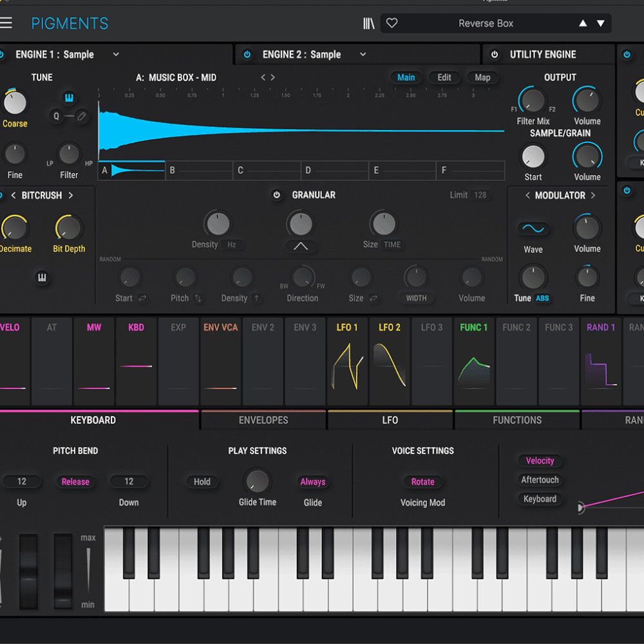Toggle the Granular power button

click(x=277, y=195)
